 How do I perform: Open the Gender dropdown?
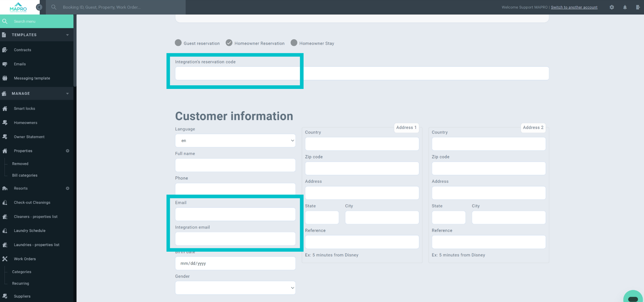(x=235, y=288)
